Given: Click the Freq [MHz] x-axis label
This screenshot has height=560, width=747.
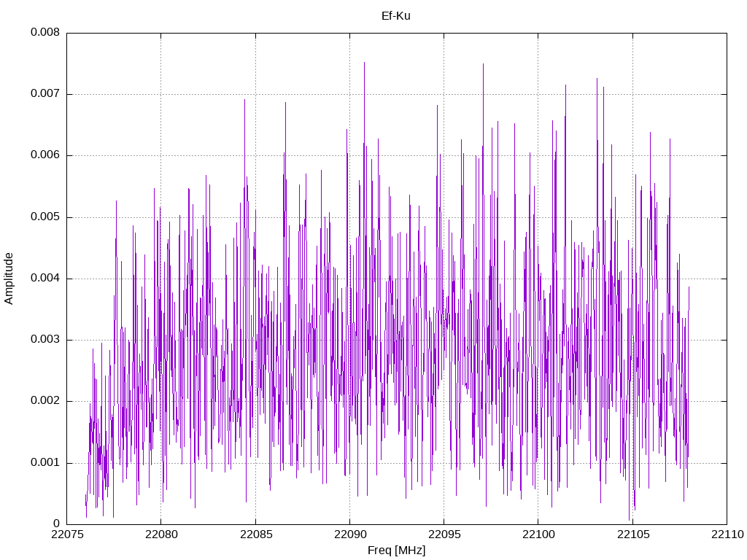Looking at the screenshot, I should 396,551.
